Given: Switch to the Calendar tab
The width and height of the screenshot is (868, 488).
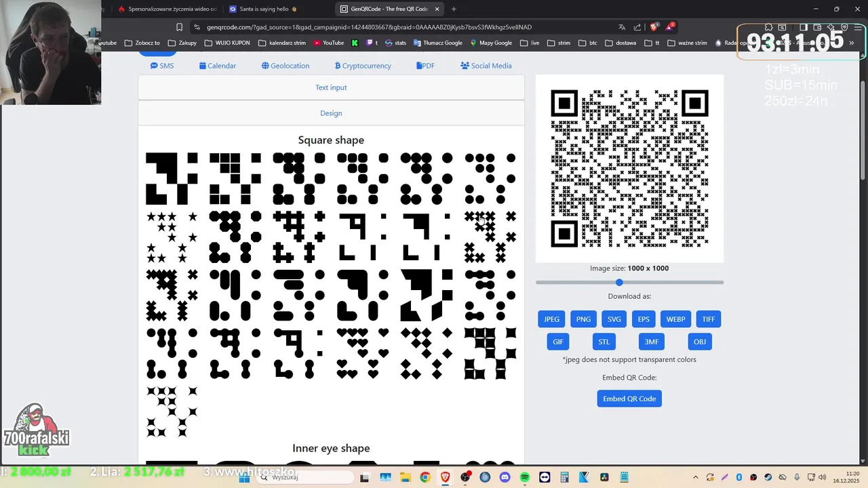Looking at the screenshot, I should tap(218, 66).
